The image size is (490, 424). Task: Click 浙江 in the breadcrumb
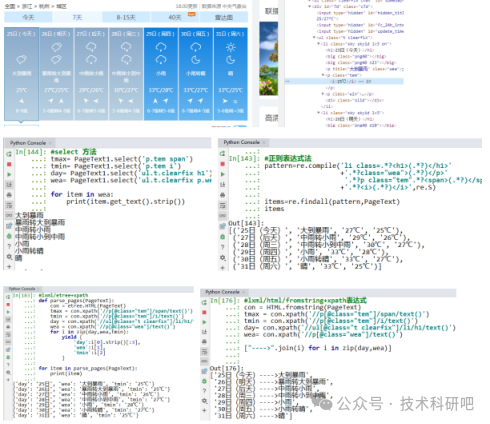[27, 6]
